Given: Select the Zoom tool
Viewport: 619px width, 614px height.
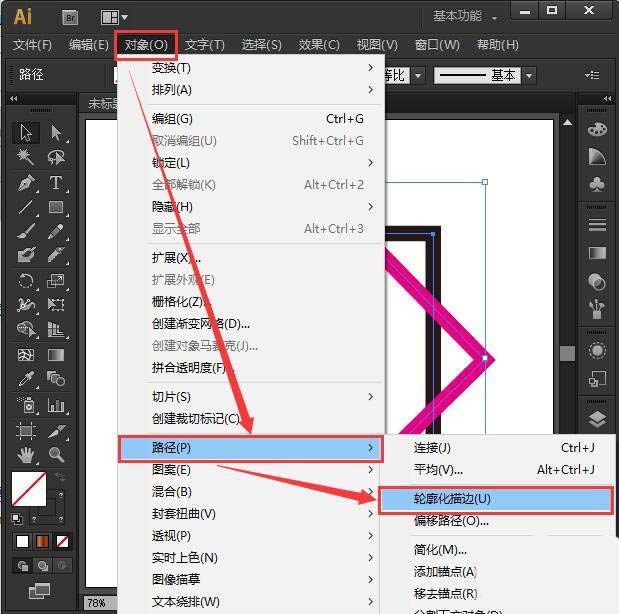Looking at the screenshot, I should click(56, 454).
